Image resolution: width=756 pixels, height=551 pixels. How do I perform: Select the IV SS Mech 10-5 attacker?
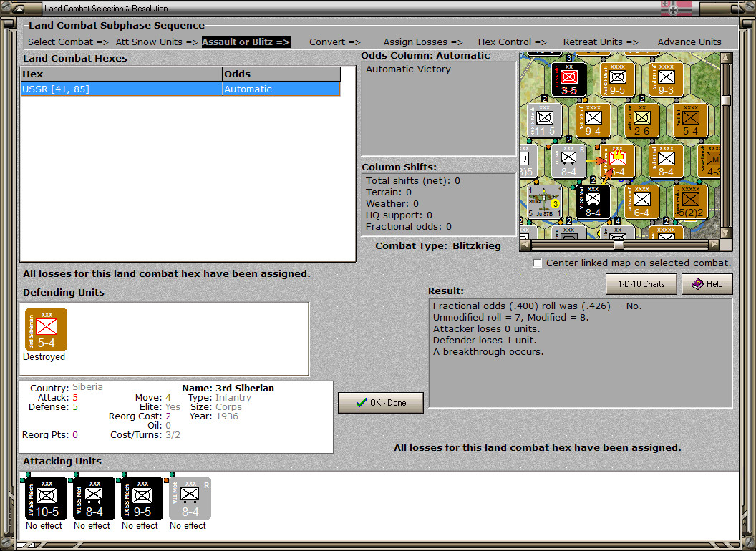tap(46, 499)
